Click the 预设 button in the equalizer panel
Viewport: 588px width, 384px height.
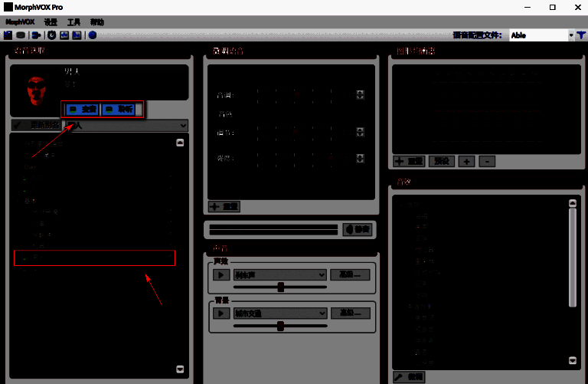(441, 162)
